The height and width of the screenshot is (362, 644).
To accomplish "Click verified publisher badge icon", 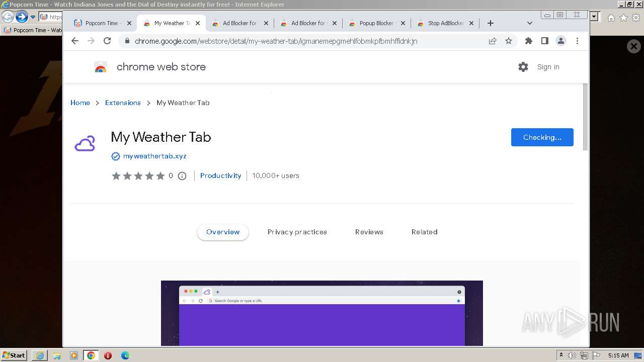I will [x=116, y=156].
